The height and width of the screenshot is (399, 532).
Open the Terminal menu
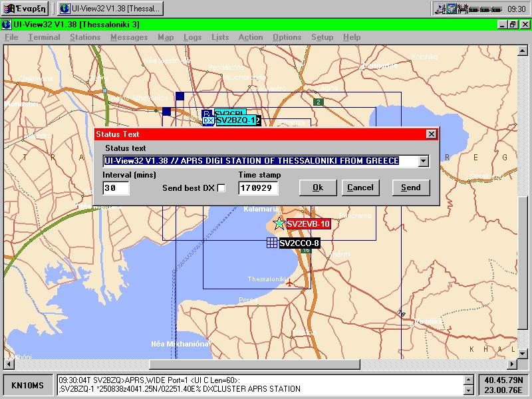[44, 37]
